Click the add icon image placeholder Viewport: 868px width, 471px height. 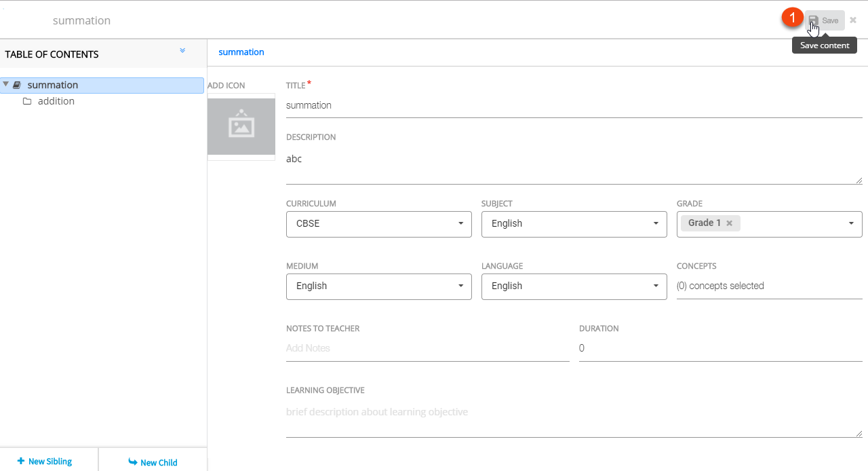coord(241,126)
